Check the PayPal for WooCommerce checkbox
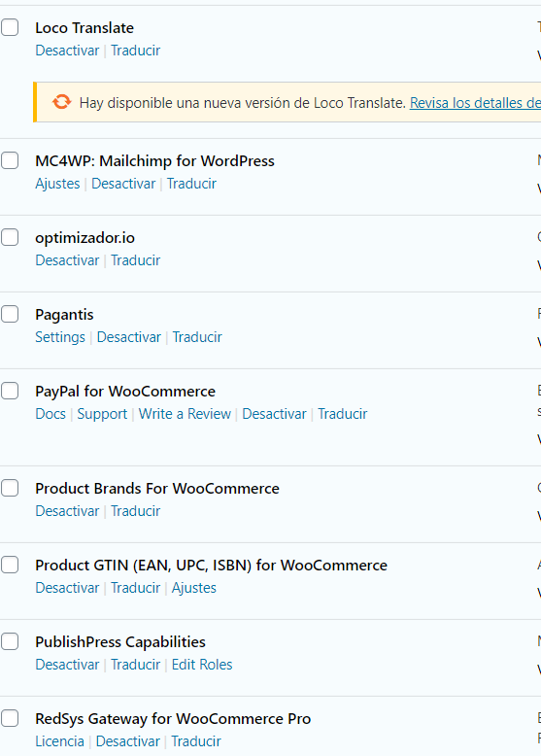Screen dimensions: 541x756 pyautogui.click(x=10, y=391)
